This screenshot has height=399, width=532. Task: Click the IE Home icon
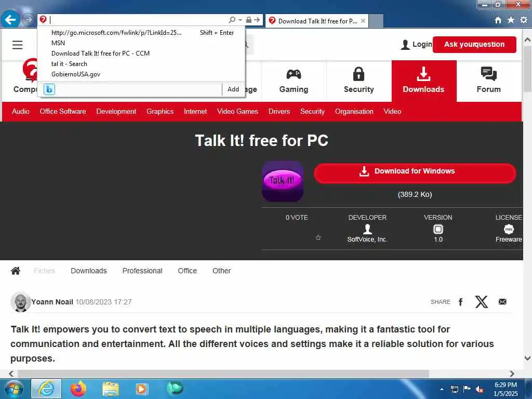pos(498,20)
